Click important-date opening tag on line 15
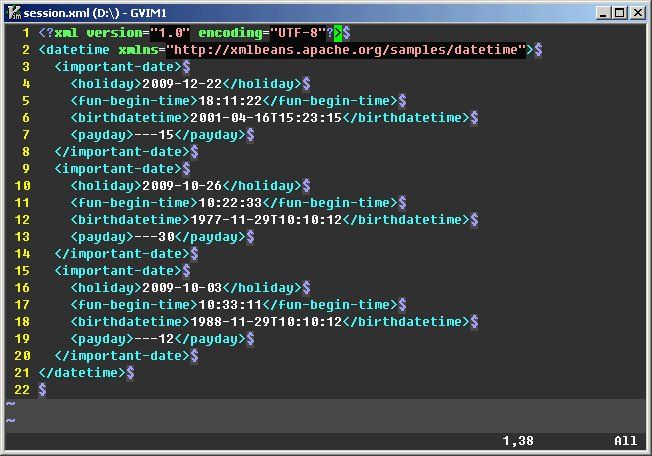The width and height of the screenshot is (652, 456). 118,271
